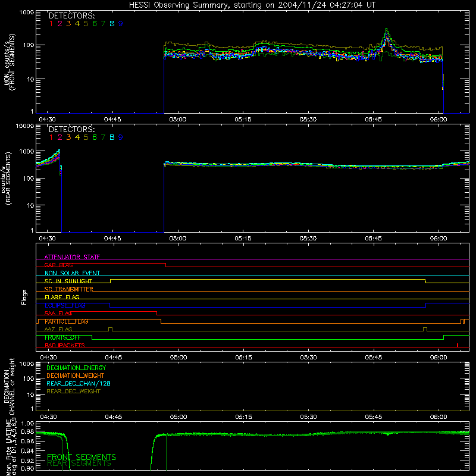Select the PARTICLE_FLAG label
The image size is (476, 476).
click(x=67, y=321)
